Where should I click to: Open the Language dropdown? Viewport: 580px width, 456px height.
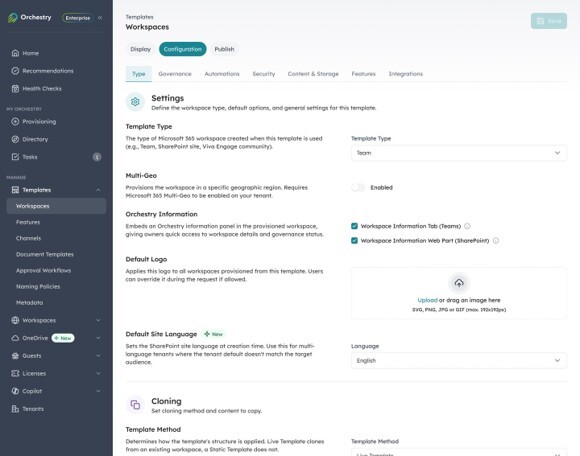point(459,361)
